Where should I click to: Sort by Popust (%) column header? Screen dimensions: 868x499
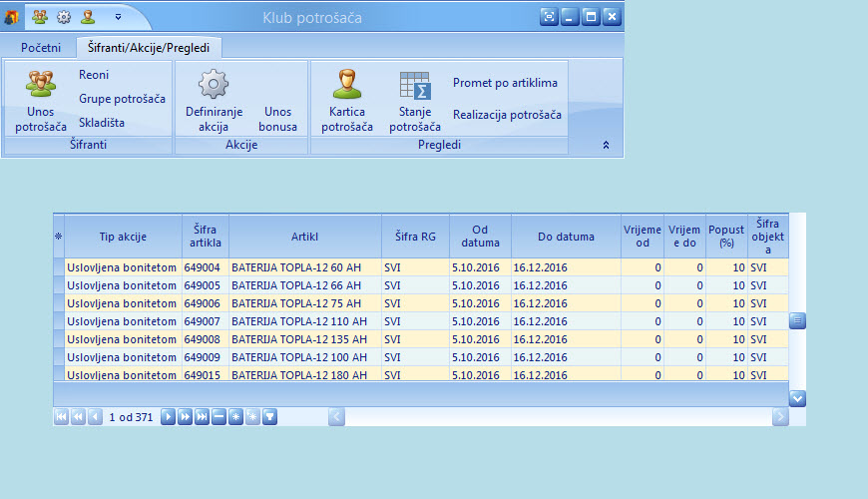point(726,237)
